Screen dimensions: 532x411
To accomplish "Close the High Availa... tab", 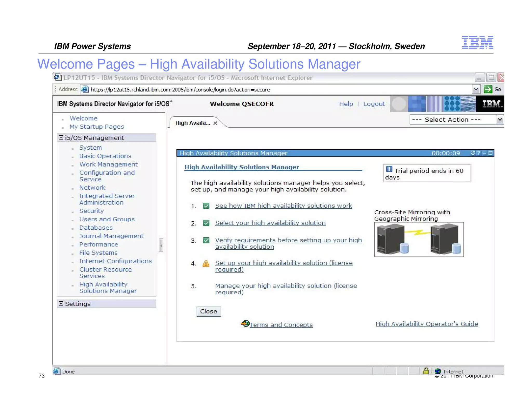I will click(x=215, y=123).
